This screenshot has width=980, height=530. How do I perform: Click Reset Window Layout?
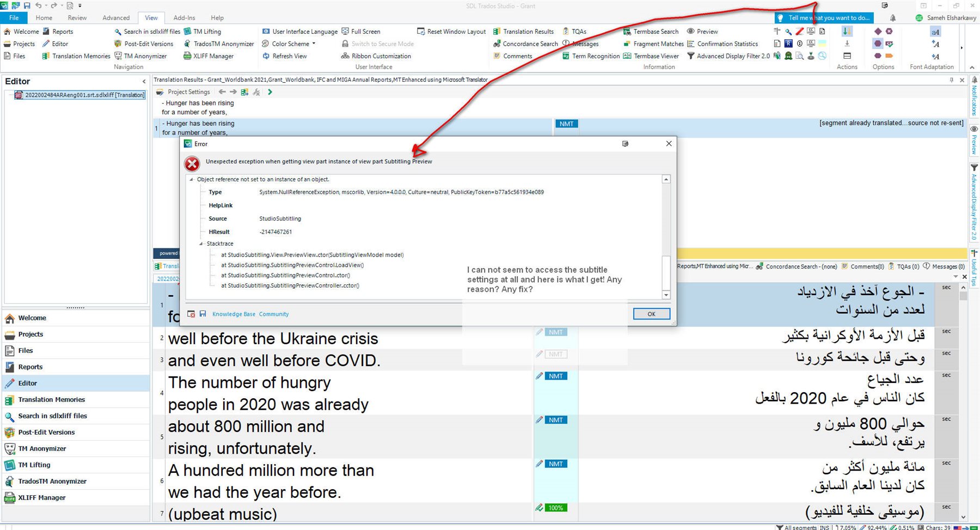point(451,32)
